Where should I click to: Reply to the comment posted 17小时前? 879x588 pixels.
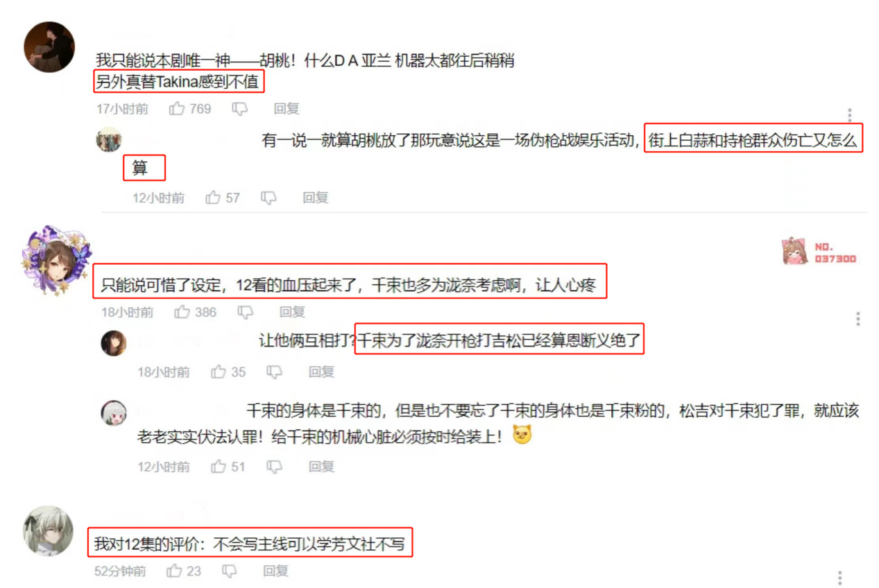pyautogui.click(x=287, y=109)
